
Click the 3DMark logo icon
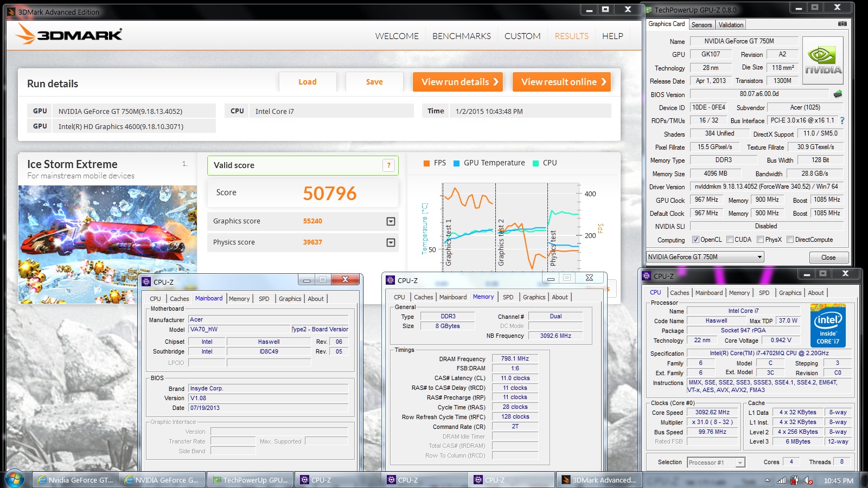[x=25, y=34]
